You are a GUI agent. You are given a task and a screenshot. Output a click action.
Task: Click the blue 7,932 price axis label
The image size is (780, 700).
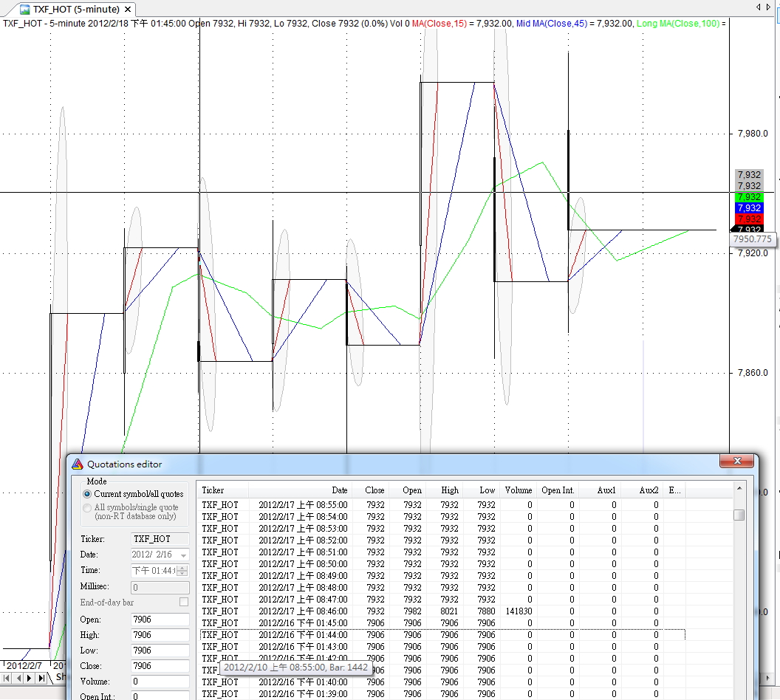pos(749,207)
